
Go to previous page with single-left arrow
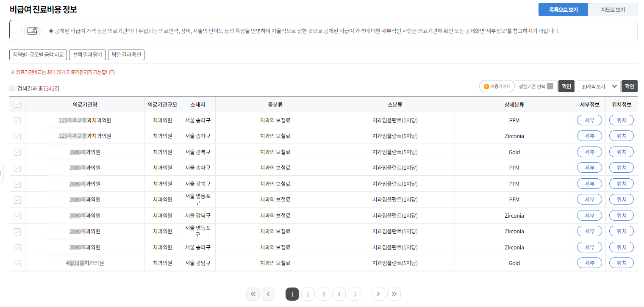[268, 294]
